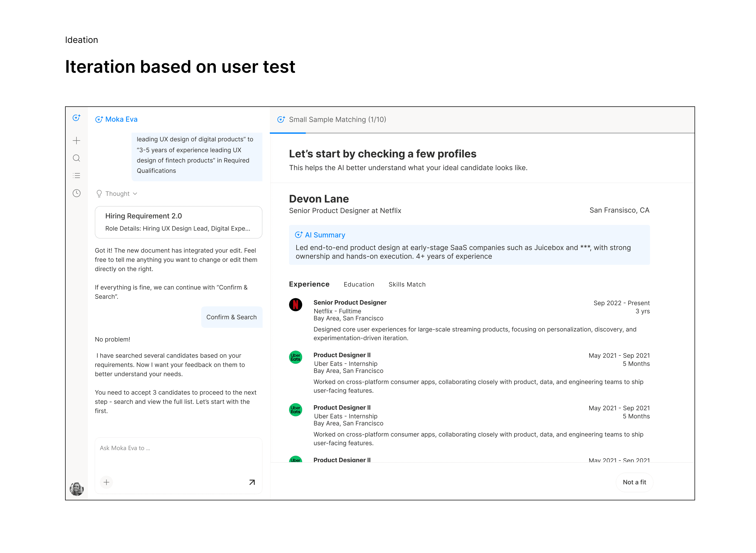Send message with the arrow icon
Screen dimensions: 756x553
click(252, 482)
